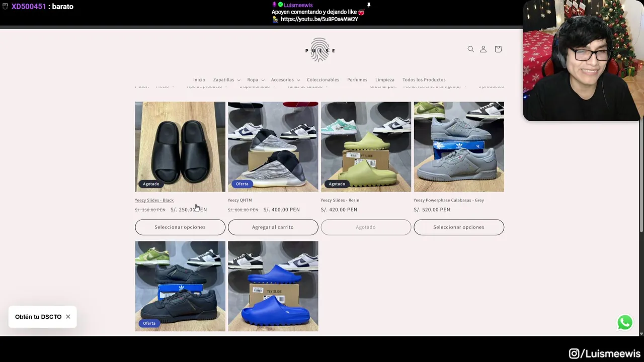The height and width of the screenshot is (362, 644).
Task: Go to the Inicio page
Action: coord(199,79)
